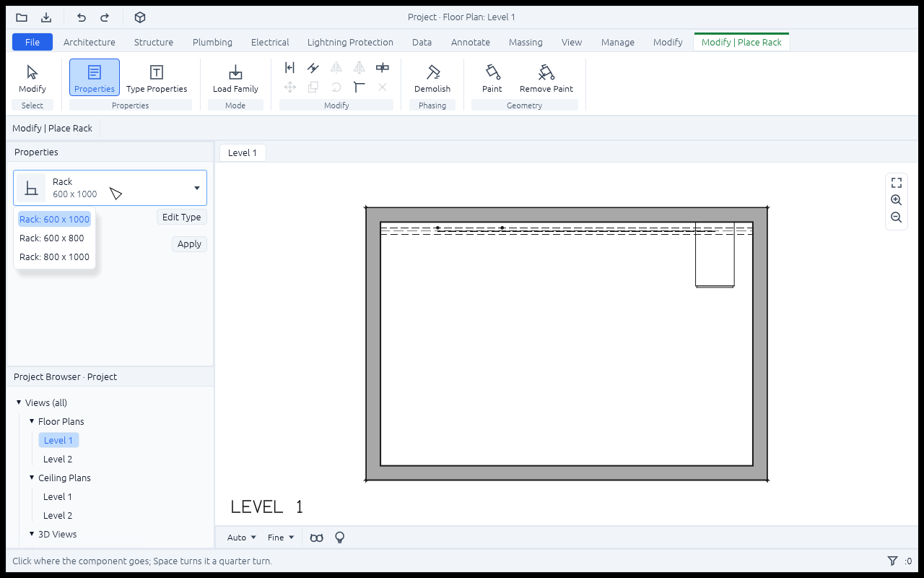924x578 pixels.
Task: Expand or collapse the 3D Views node
Action: coord(32,534)
